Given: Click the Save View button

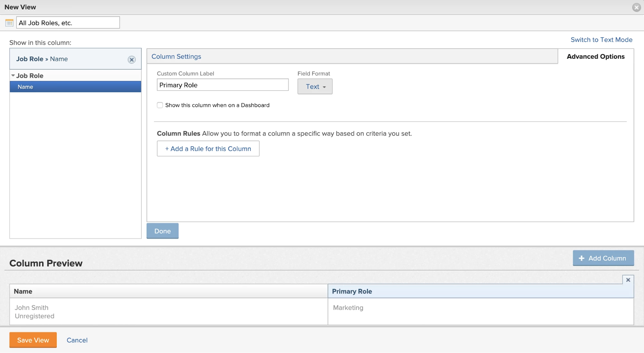Looking at the screenshot, I should [x=33, y=340].
